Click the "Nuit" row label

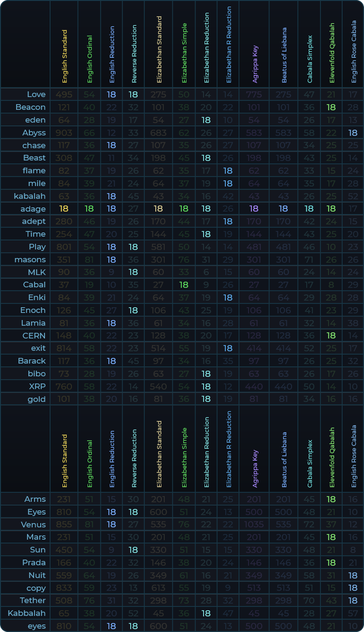[x=36, y=575]
